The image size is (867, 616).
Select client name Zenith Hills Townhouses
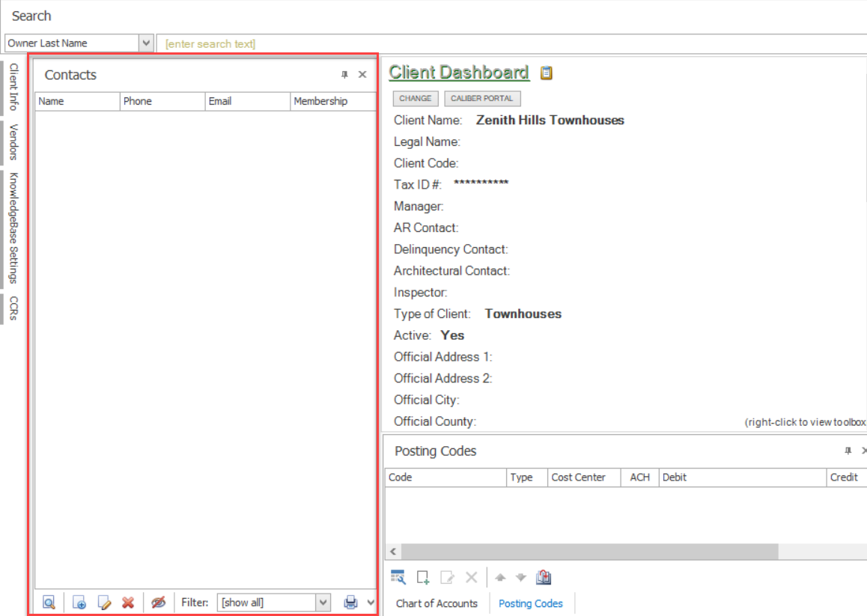[550, 120]
